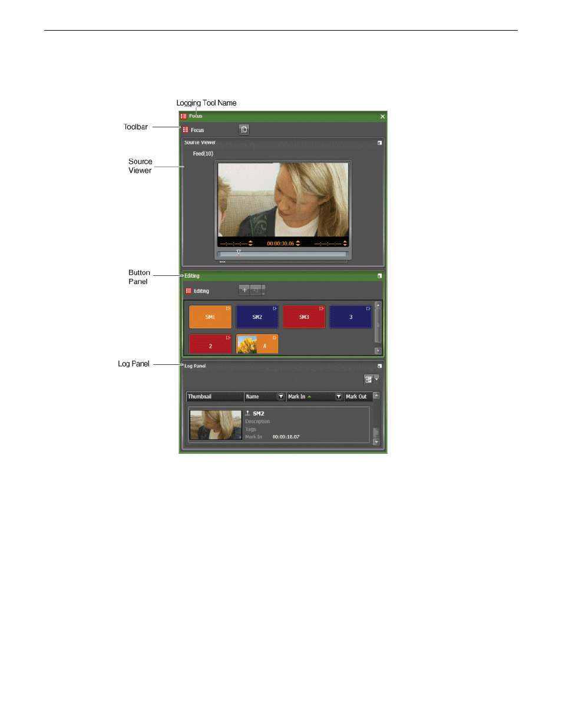Collapse the Source Viewer panel

[x=379, y=143]
